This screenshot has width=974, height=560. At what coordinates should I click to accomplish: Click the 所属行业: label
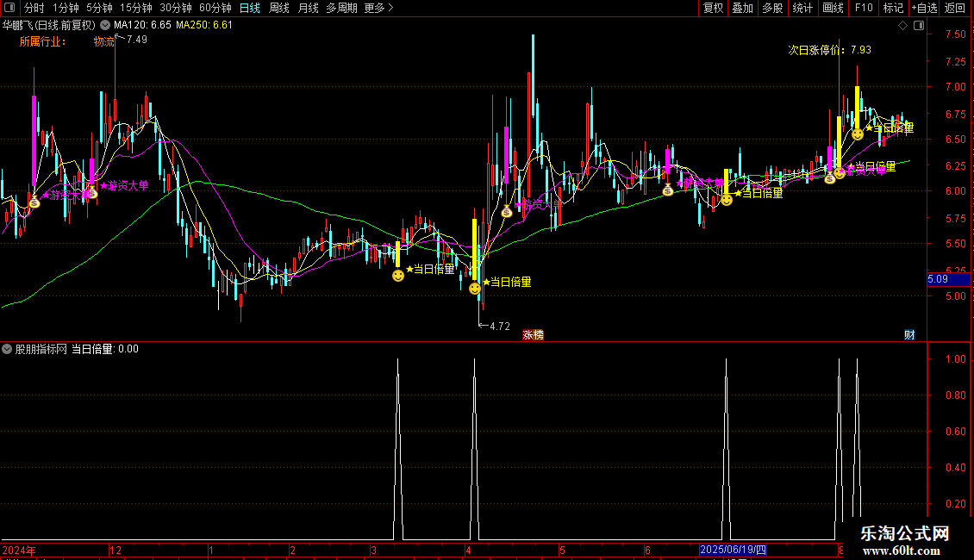click(x=42, y=41)
